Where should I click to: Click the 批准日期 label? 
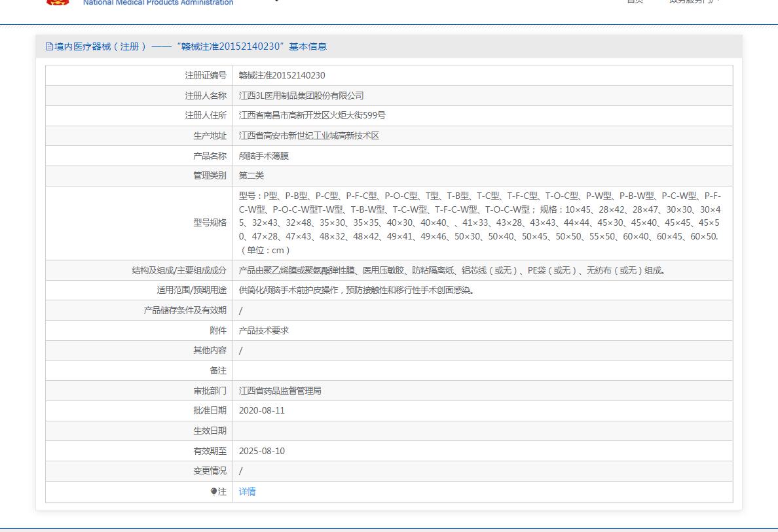210,410
